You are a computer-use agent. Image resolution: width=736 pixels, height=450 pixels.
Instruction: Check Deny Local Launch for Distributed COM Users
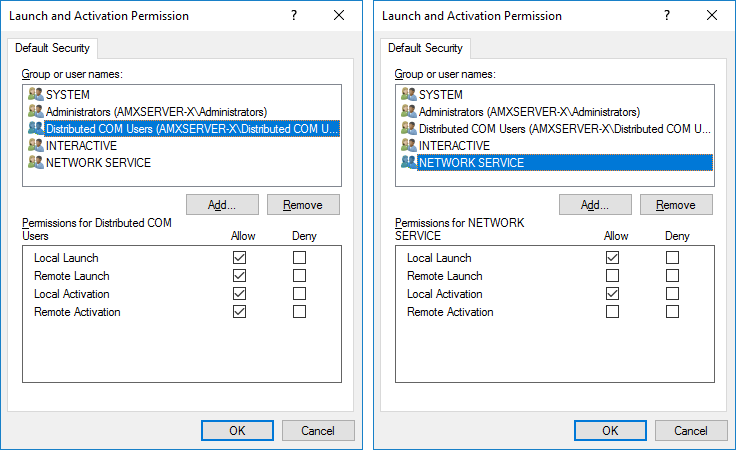tap(299, 258)
